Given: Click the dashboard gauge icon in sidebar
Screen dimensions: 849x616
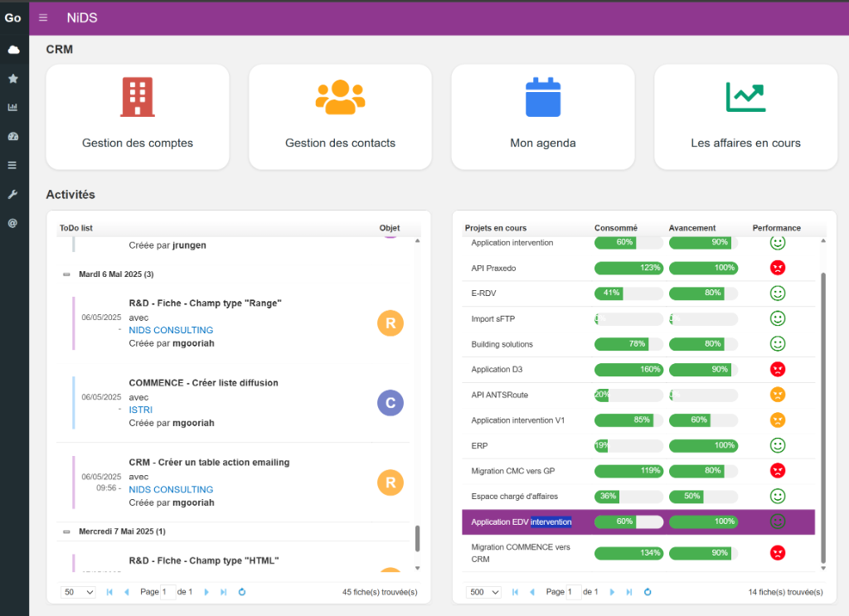Looking at the screenshot, I should coord(12,135).
